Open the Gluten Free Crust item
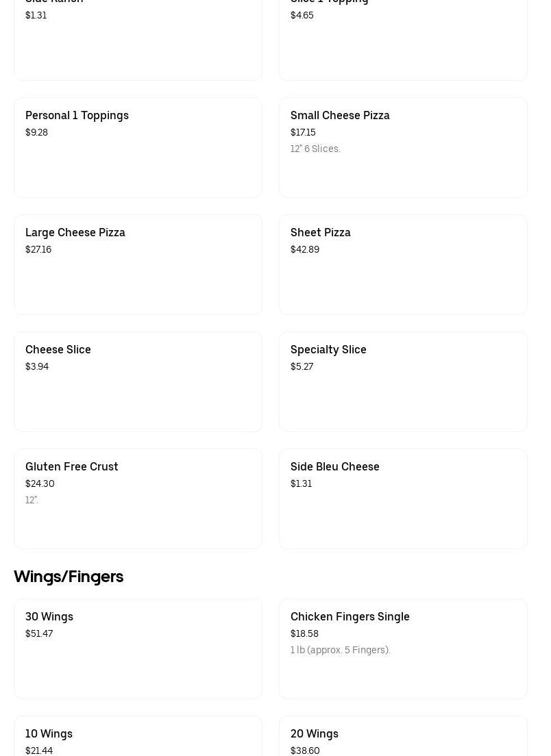 coord(138,499)
